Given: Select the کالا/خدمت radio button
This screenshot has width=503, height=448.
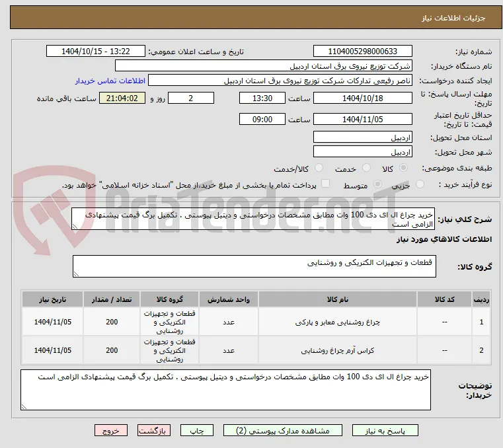Looking at the screenshot, I should coord(319,168).
